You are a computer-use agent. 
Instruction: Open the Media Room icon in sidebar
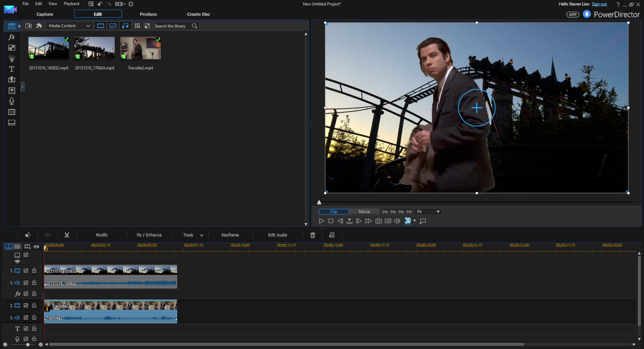coord(12,26)
